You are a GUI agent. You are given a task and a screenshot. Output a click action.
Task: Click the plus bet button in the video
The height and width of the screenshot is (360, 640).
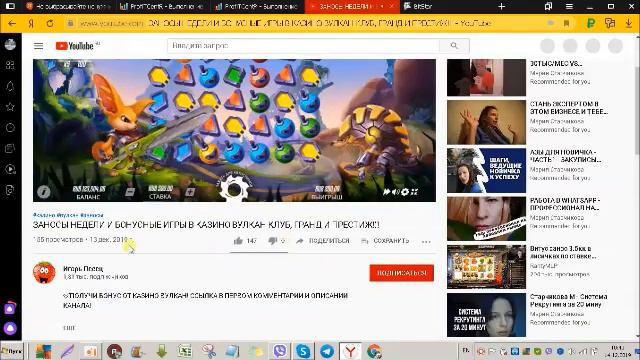coord(190,192)
